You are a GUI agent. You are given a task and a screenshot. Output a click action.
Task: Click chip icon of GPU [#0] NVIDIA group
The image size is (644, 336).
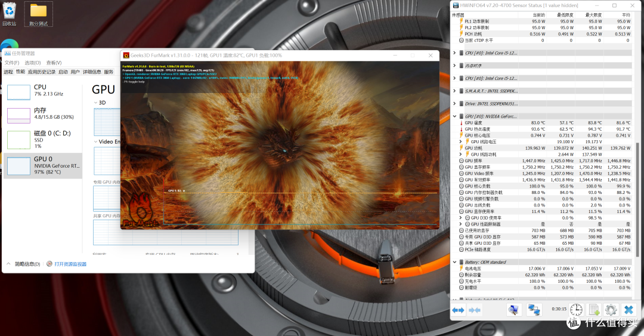pyautogui.click(x=462, y=116)
